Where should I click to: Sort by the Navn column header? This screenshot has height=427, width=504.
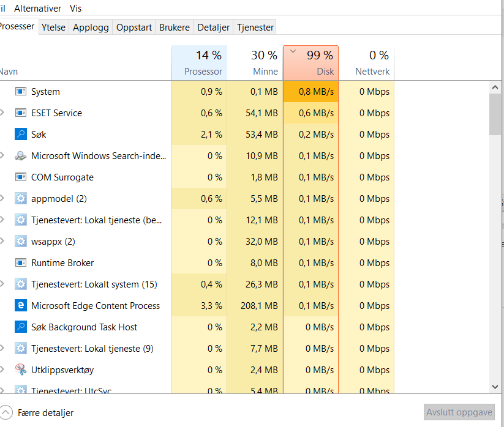tap(86, 63)
